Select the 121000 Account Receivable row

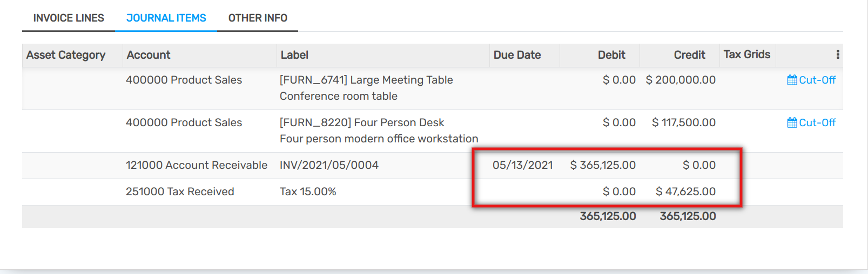coord(432,166)
